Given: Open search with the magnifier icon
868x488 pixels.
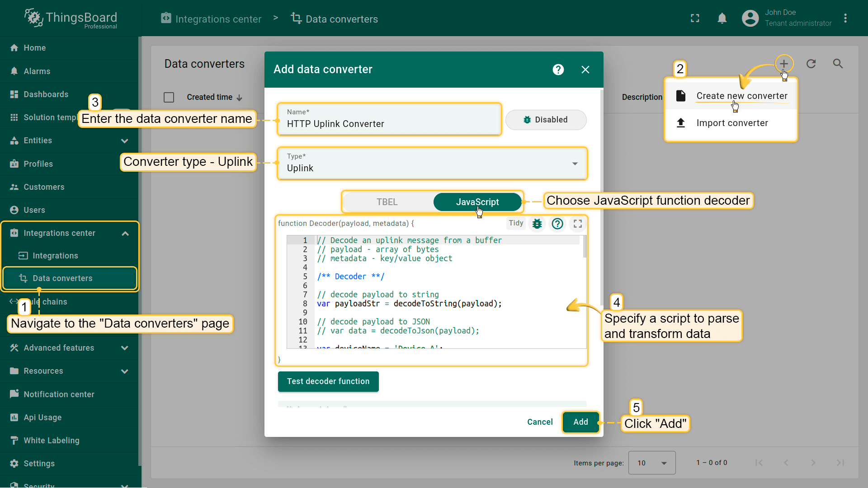Looking at the screenshot, I should tap(838, 64).
